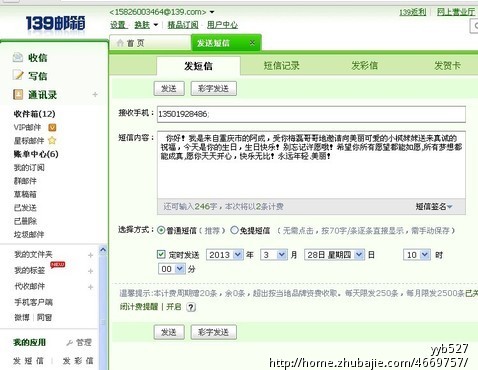Screen dimensions: 478x370
Task: Open the 139返利 link
Action: click(x=413, y=12)
